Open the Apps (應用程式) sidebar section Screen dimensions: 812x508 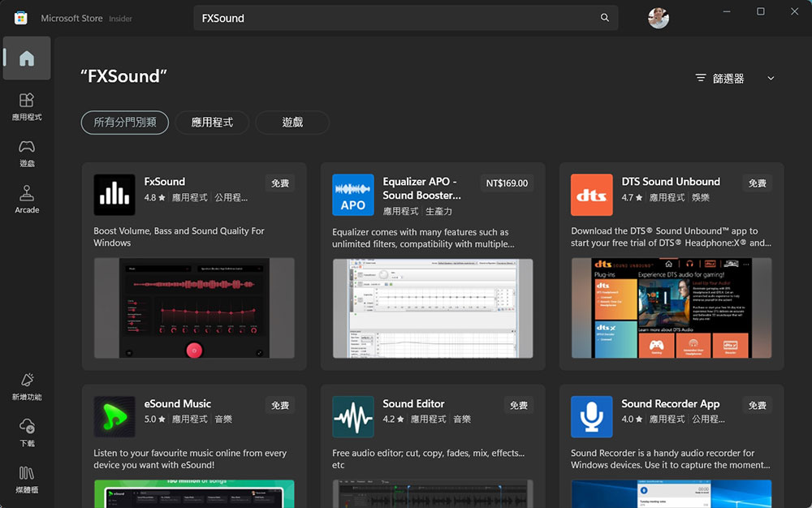coord(27,105)
